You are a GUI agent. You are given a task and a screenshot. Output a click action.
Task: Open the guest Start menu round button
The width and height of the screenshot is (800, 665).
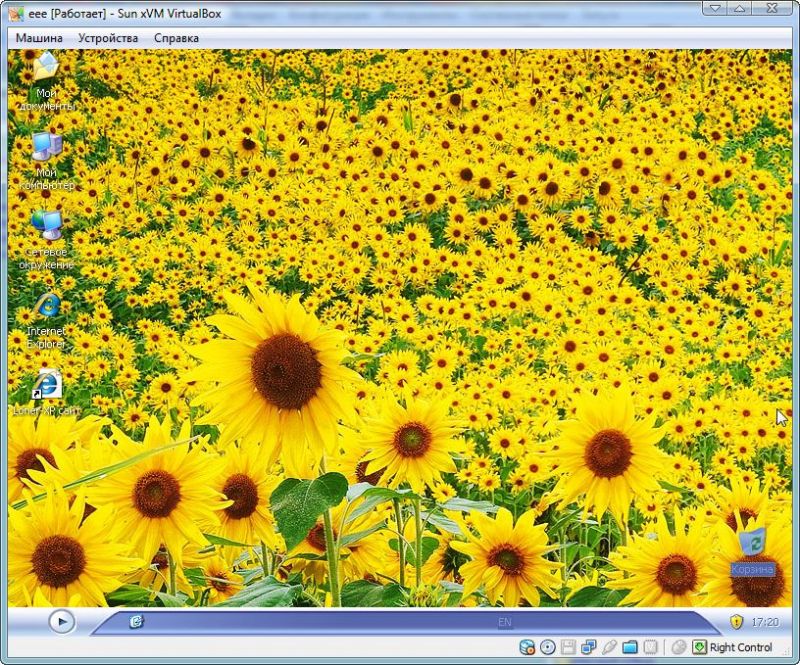point(62,622)
